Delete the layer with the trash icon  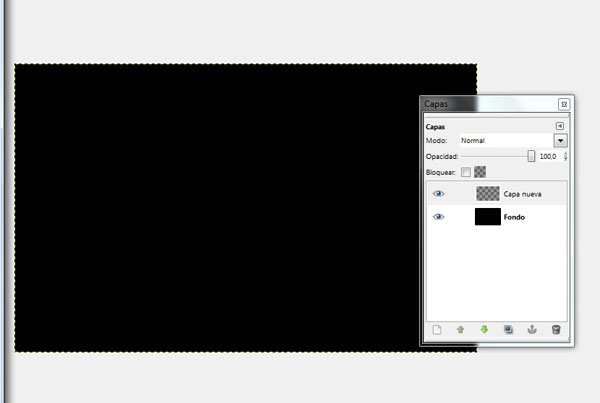[556, 330]
